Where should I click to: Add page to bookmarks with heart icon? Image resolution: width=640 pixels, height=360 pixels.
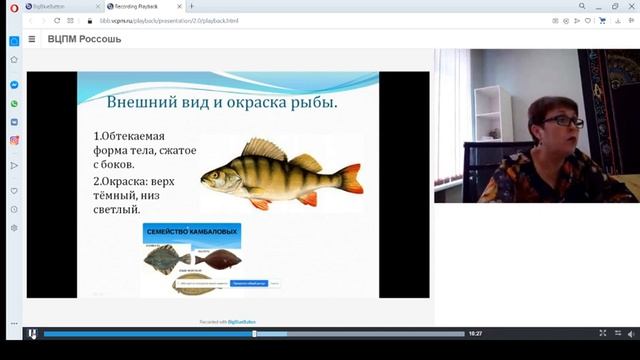pyautogui.click(x=587, y=21)
